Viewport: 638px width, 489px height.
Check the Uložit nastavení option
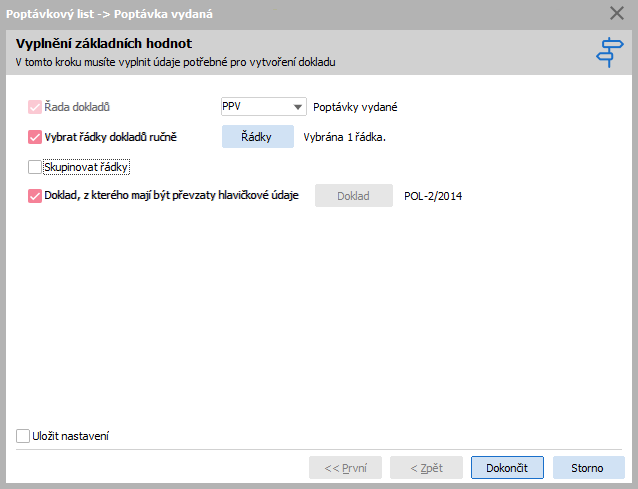(x=23, y=436)
